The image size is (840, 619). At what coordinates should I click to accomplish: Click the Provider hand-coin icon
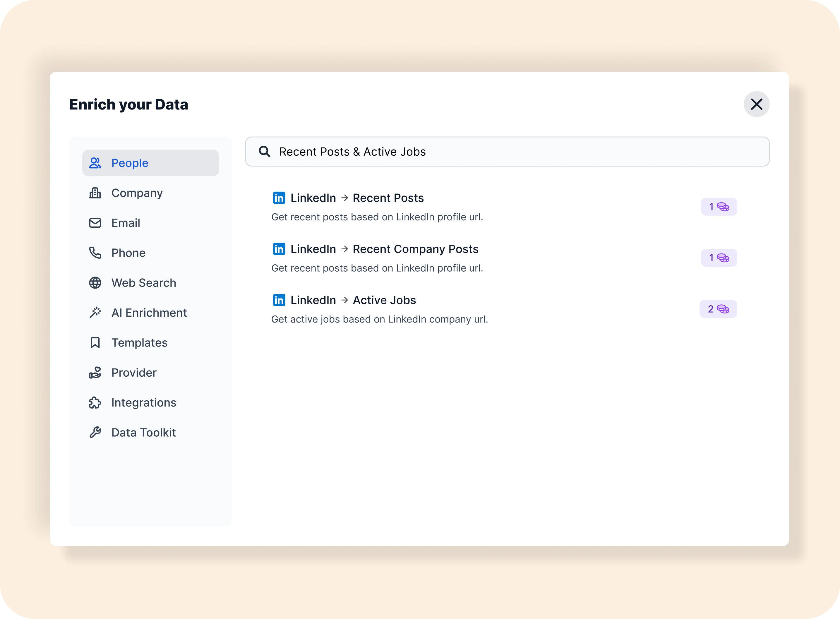point(95,373)
